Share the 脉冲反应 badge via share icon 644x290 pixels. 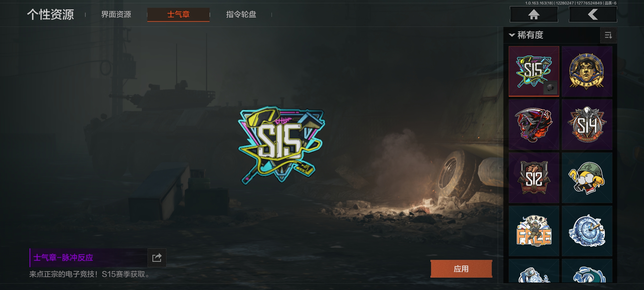(157, 258)
